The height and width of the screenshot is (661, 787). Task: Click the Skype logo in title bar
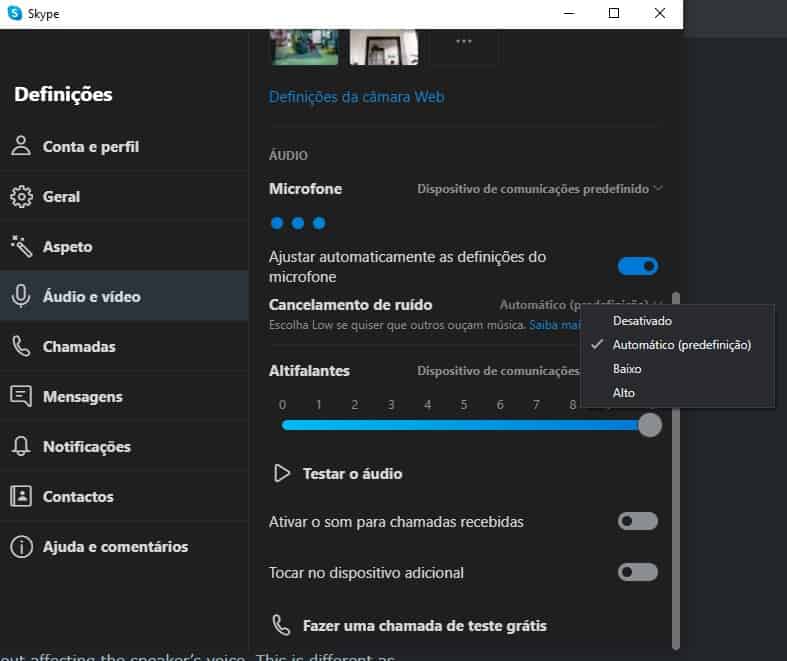[x=15, y=13]
